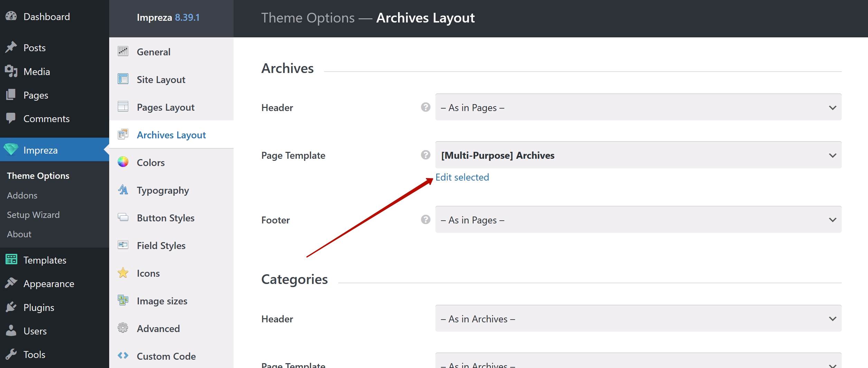Click the General sliders icon
This screenshot has height=368, width=868.
point(123,51)
